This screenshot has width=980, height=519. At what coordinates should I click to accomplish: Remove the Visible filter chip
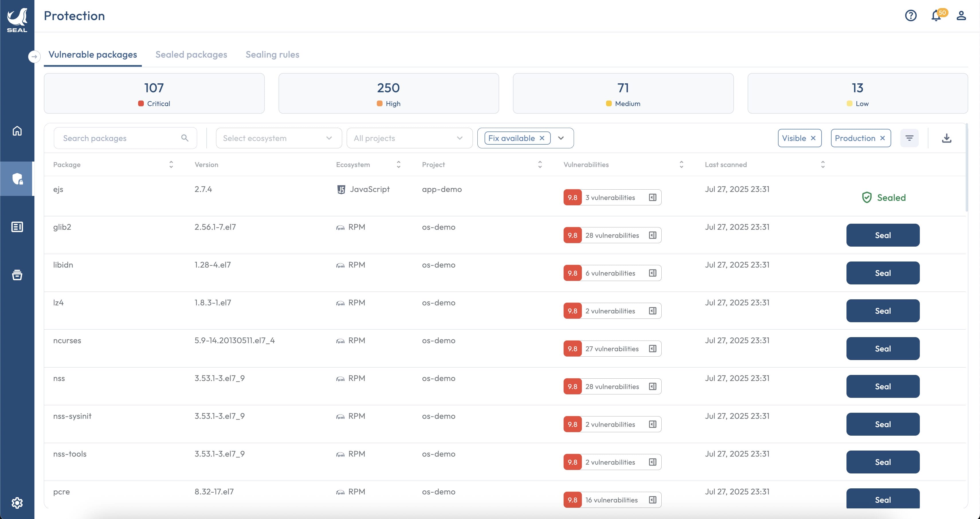click(x=813, y=138)
